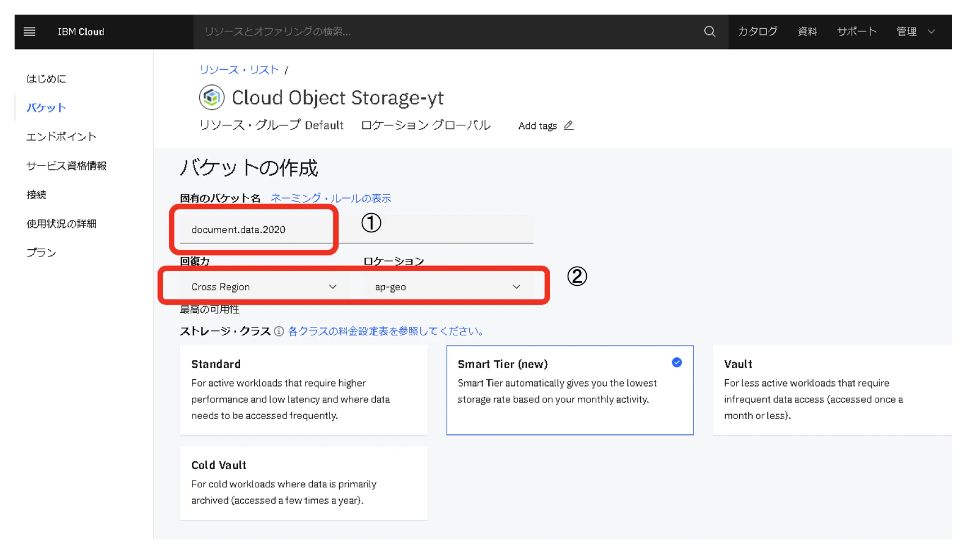Screen dimensions: 980x557
Task: Open the ロケーション ap-geo dropdown
Action: (x=448, y=287)
